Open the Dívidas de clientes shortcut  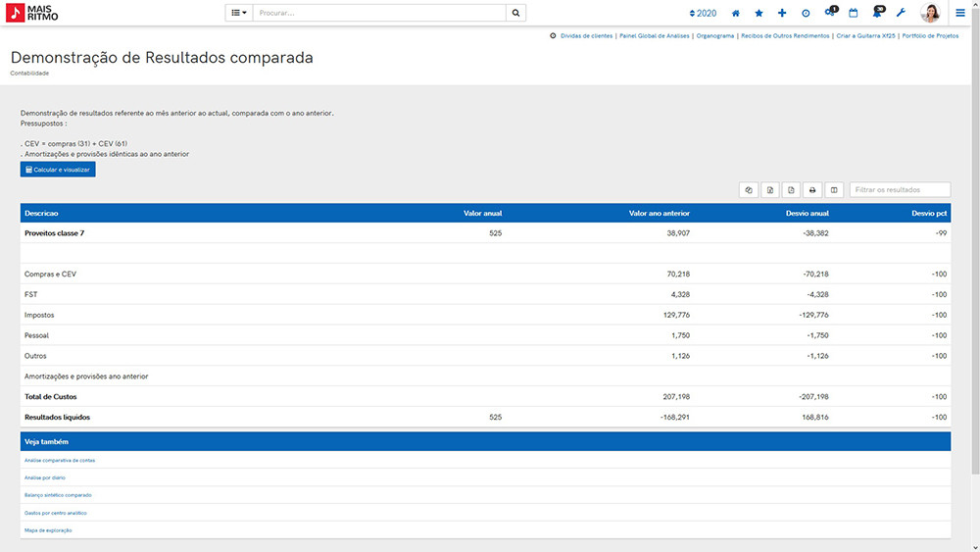click(586, 35)
